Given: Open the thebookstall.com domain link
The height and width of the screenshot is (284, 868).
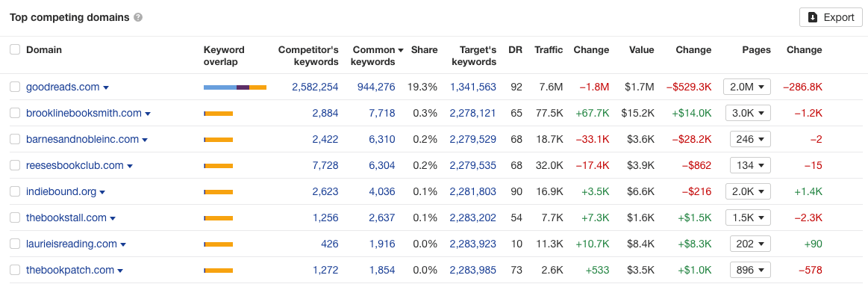Looking at the screenshot, I should pos(66,218).
